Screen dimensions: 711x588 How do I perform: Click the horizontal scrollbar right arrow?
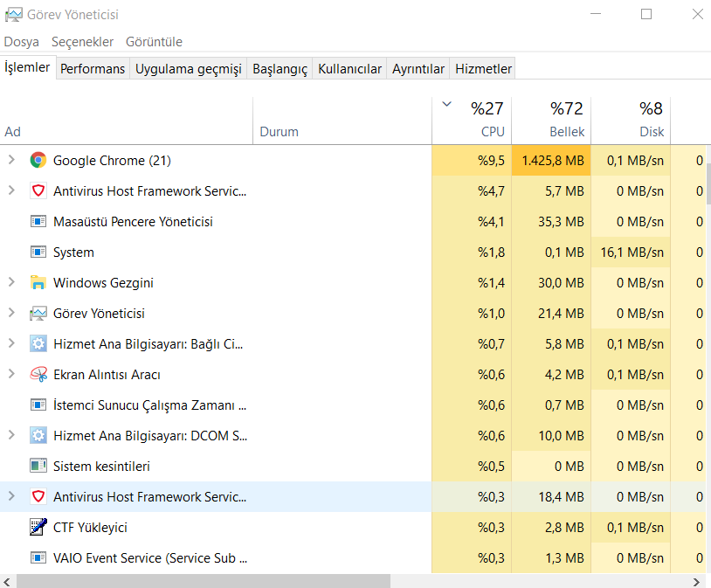[696, 582]
